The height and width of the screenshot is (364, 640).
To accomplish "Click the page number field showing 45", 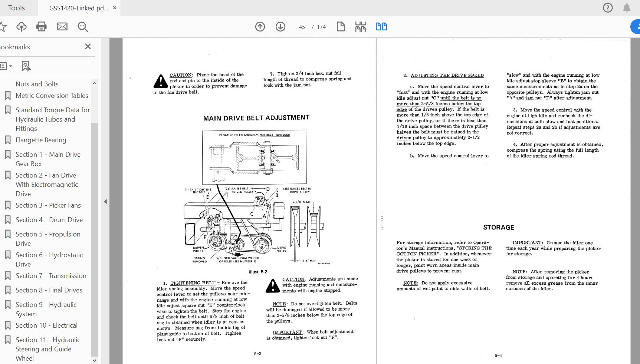I will 302,27.
